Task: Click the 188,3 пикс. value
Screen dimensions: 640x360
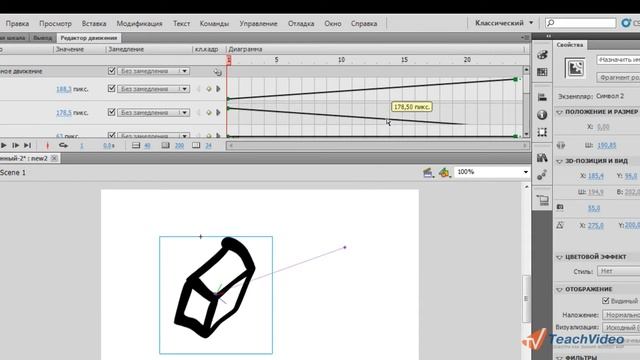Action: point(64,89)
